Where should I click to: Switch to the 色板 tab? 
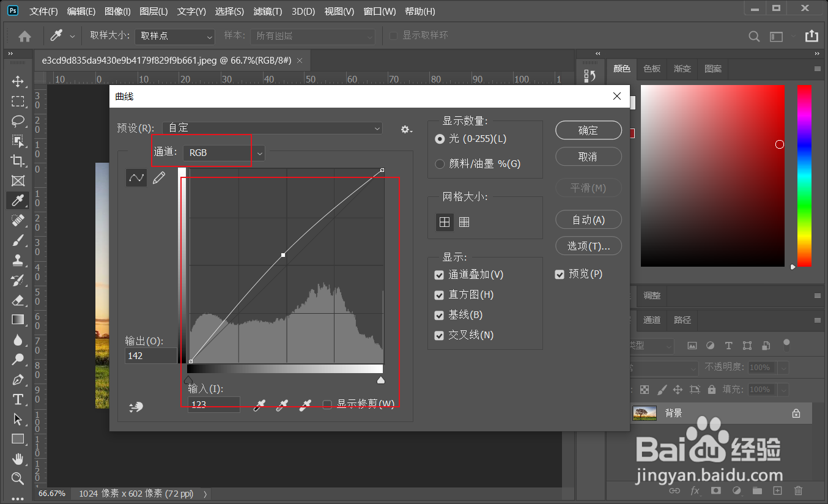[651, 69]
